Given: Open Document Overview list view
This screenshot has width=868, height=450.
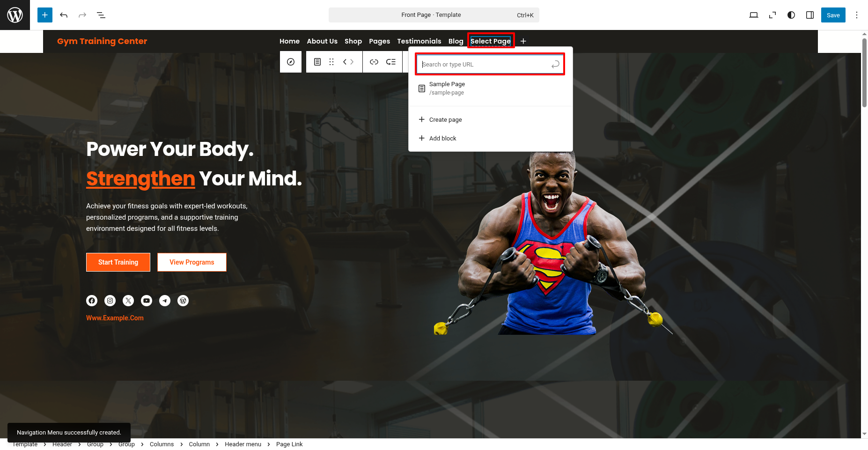Looking at the screenshot, I should click(101, 15).
